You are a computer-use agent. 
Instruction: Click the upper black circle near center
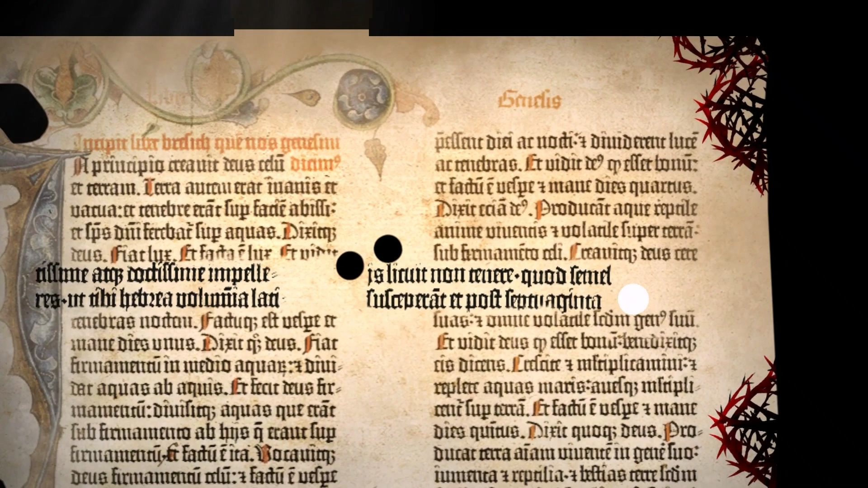[x=388, y=249]
